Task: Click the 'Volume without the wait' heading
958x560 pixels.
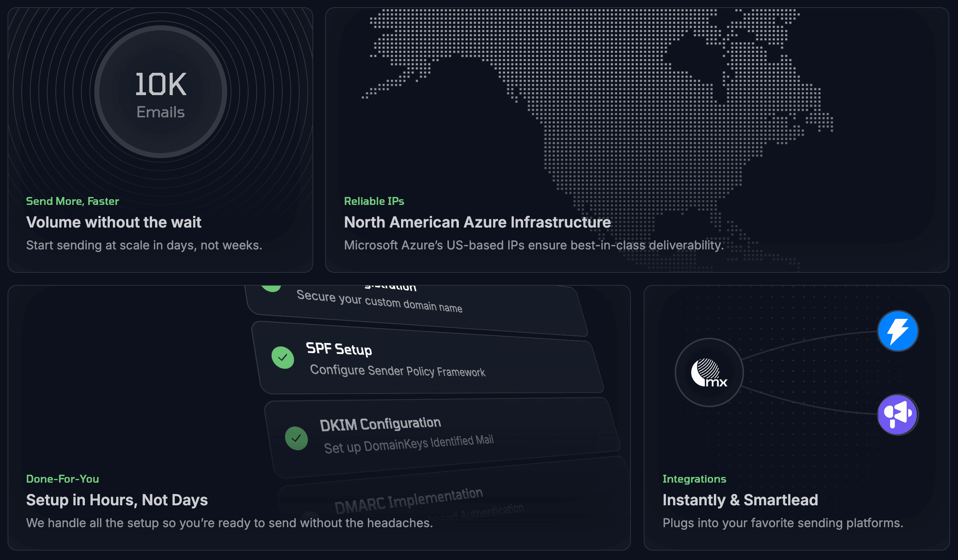Action: click(x=113, y=222)
